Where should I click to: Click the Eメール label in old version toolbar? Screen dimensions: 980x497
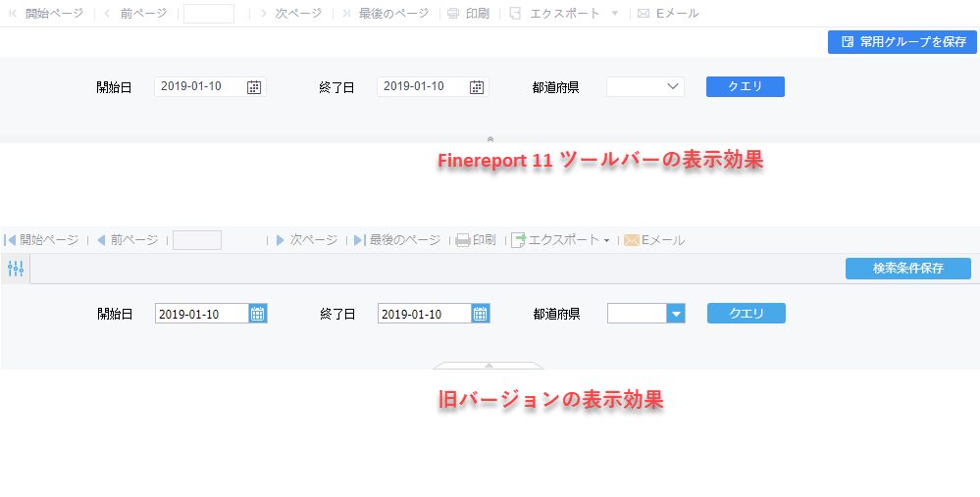(x=663, y=240)
